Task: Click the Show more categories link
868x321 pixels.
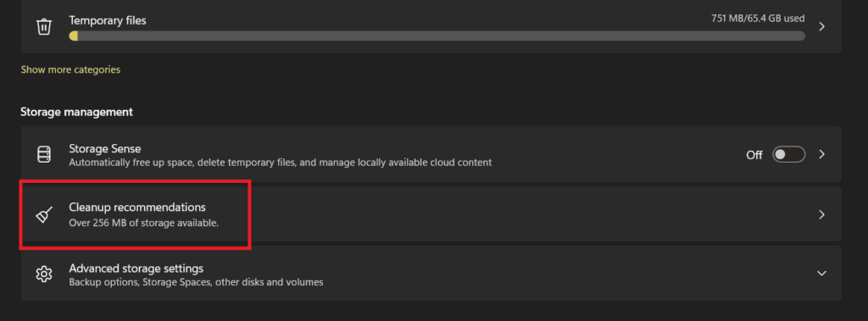Action: coord(70,69)
